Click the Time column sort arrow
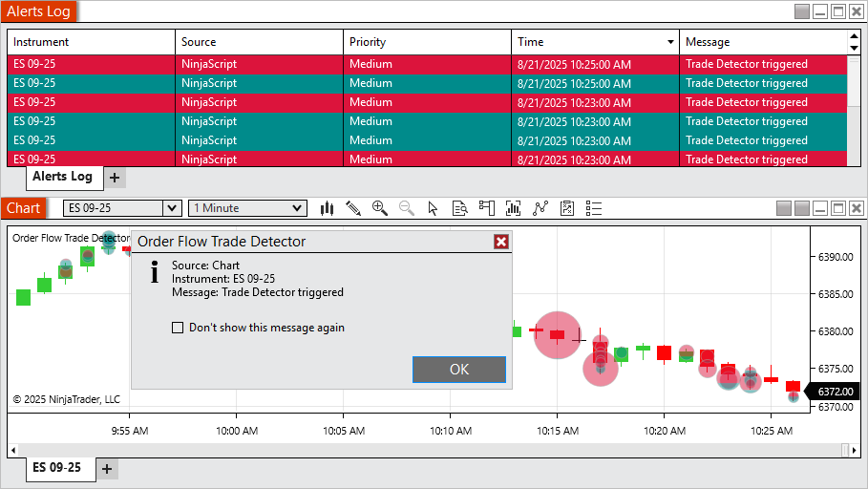This screenshot has width=868, height=489. pyautogui.click(x=670, y=42)
